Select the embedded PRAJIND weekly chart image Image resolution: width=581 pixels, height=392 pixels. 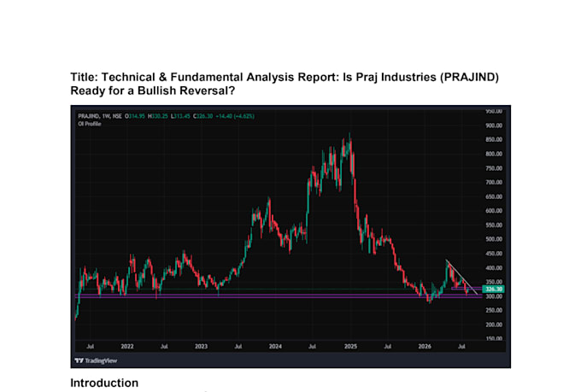click(x=290, y=237)
